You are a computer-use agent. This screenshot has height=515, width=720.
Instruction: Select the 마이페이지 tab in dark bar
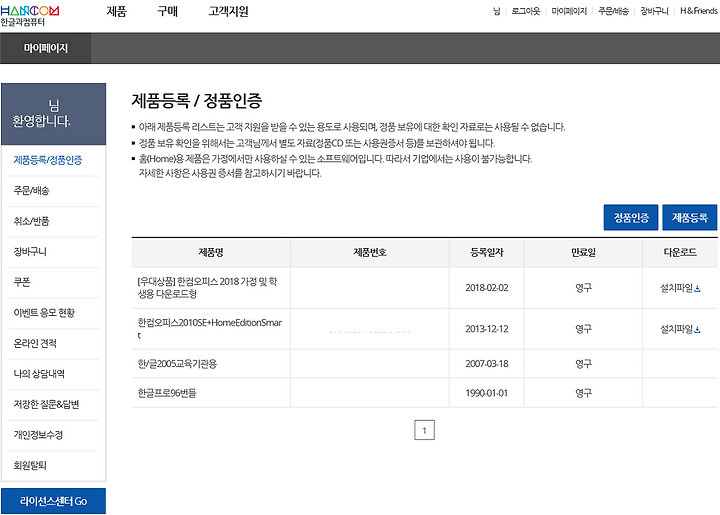(x=45, y=48)
